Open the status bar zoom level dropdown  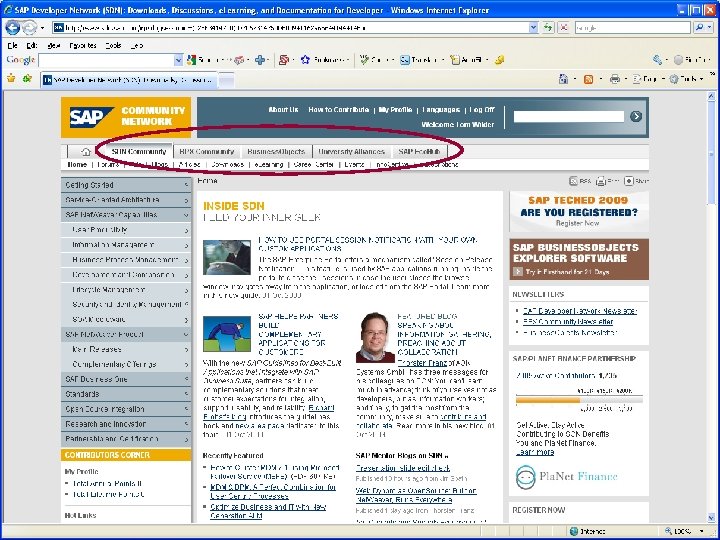pos(702,531)
